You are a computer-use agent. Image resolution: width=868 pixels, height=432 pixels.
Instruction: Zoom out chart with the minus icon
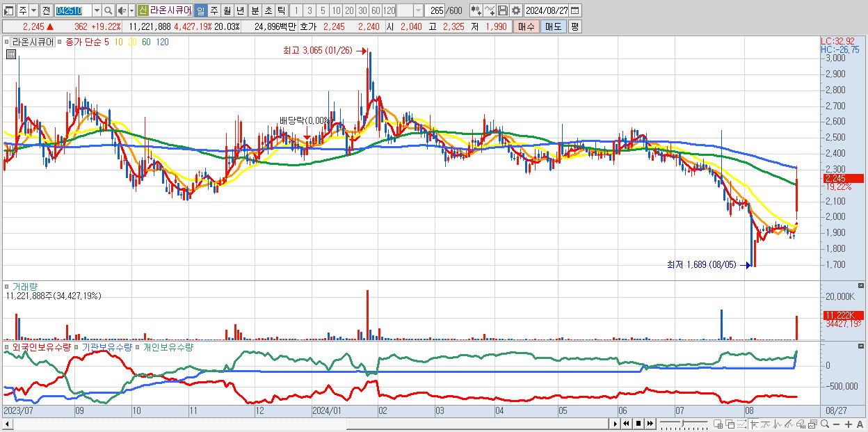[836, 424]
